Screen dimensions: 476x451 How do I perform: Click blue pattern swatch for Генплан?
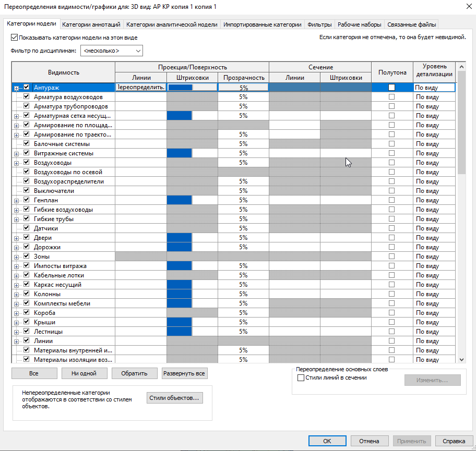(180, 200)
